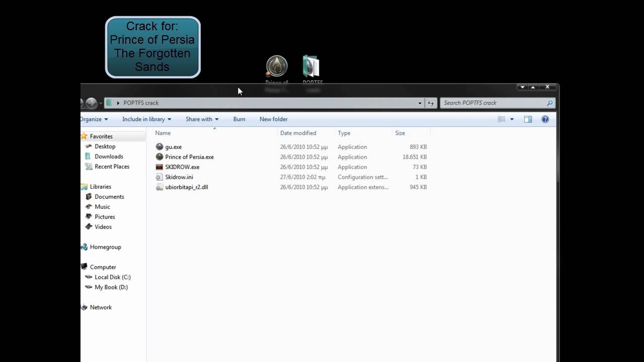This screenshot has width=644, height=362.
Task: Click POPTFS crack in address bar
Action: click(x=141, y=103)
